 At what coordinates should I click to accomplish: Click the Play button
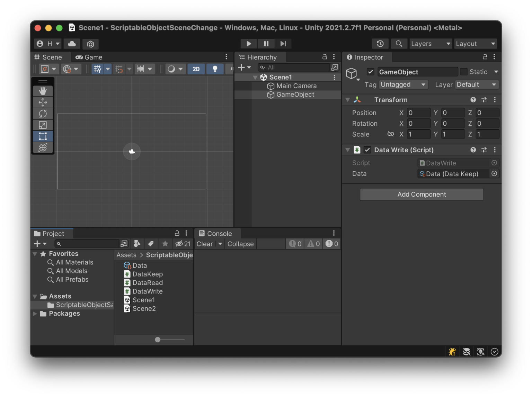click(x=249, y=44)
